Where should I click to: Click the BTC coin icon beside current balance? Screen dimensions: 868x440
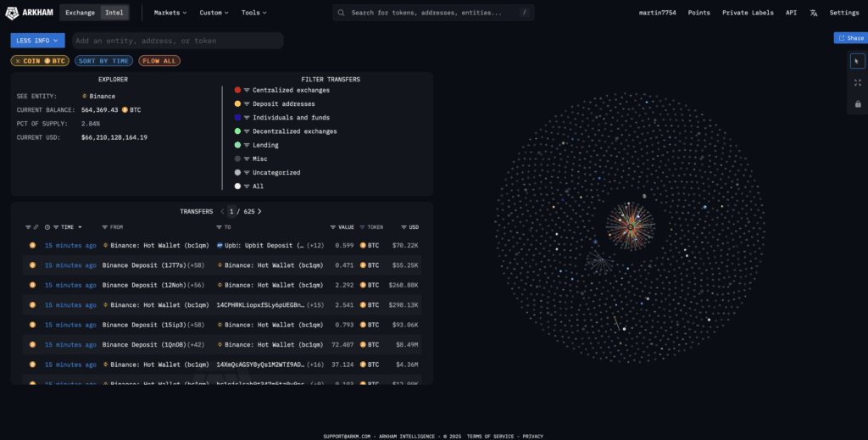coord(125,110)
